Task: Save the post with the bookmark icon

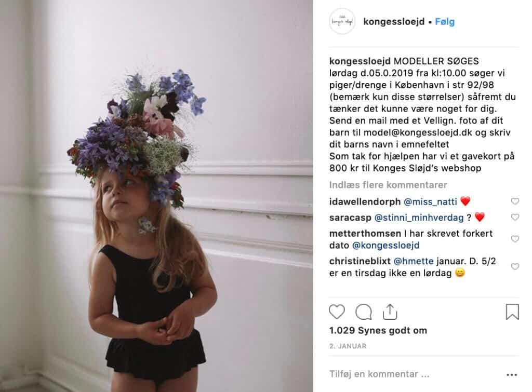Action: (x=512, y=312)
